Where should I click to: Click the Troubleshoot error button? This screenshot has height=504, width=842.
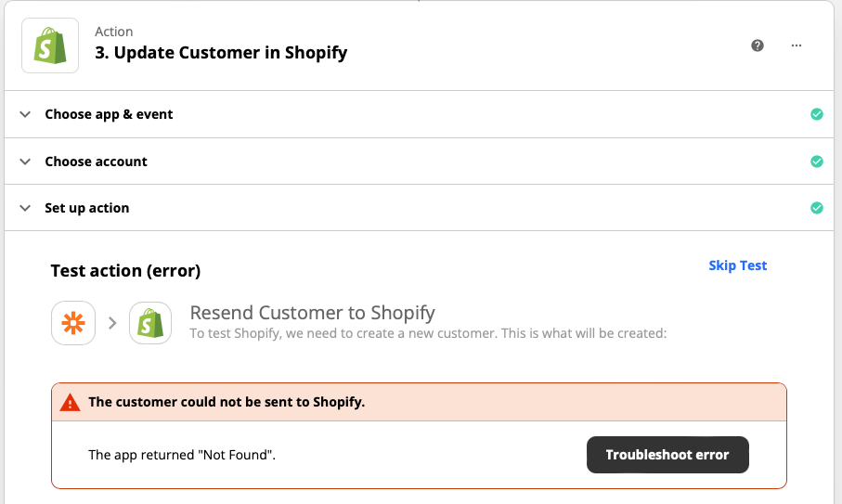tap(667, 455)
